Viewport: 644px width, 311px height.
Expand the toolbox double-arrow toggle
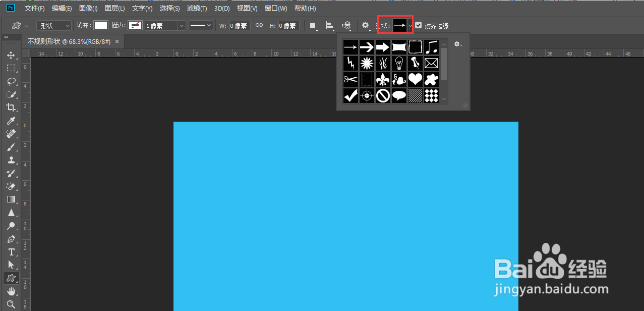tap(7, 37)
